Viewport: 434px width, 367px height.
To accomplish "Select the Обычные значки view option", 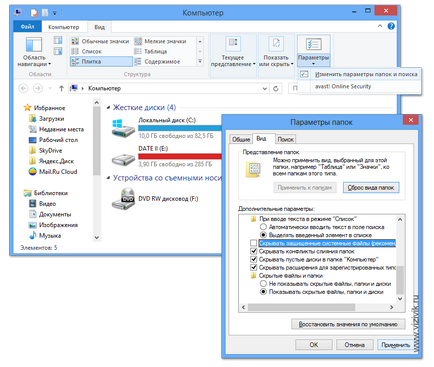I will pos(100,41).
